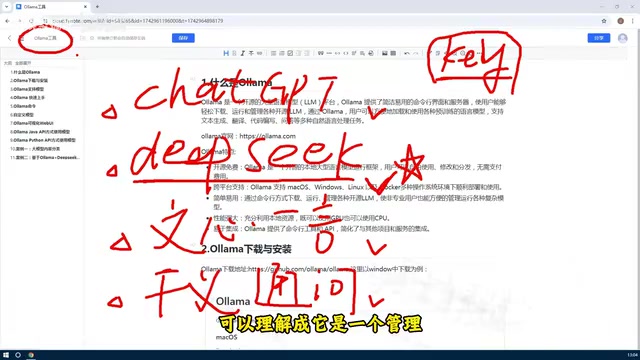Insert a block quote from the toolbar

[x=321, y=53]
